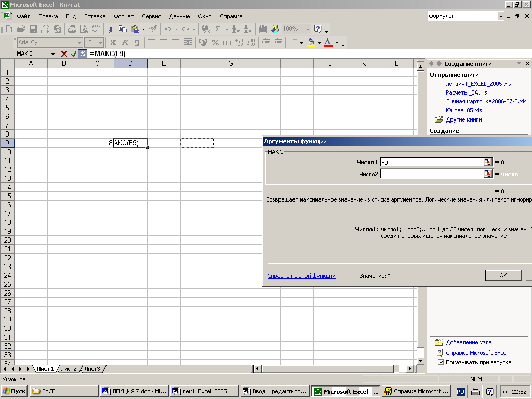The height and width of the screenshot is (399, 532).
Task: Click the fx Insert Function button
Action: coord(83,54)
